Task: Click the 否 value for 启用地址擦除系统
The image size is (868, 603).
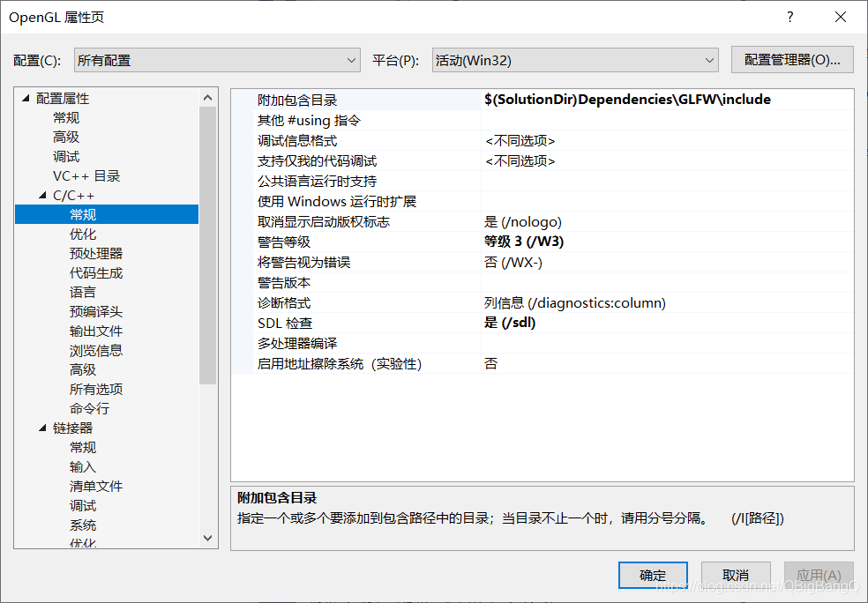Action: pos(490,363)
